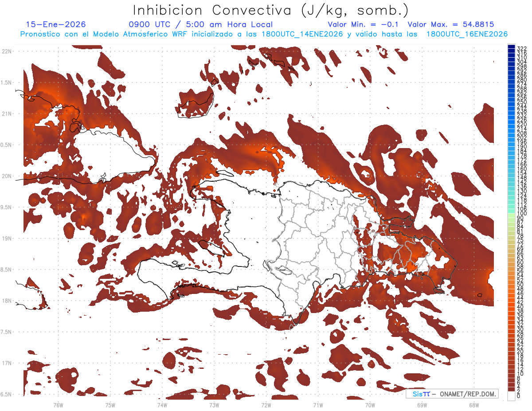The image size is (532, 411).
Task: Click the "0" colorbar value at bottom
Action: point(519,396)
